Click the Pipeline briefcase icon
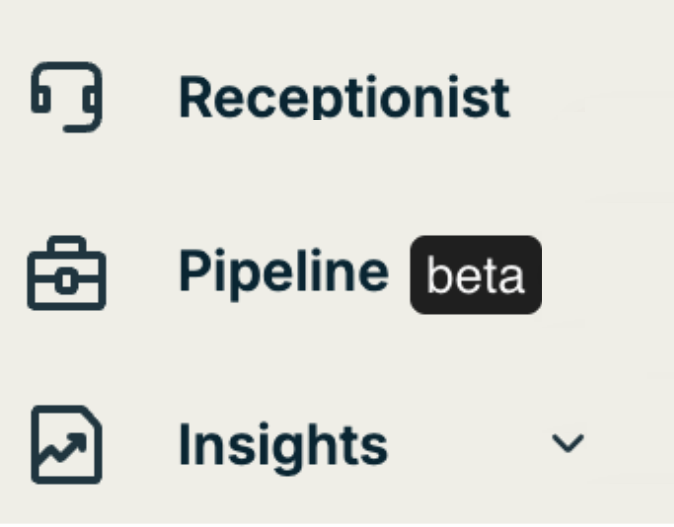Screen dimensions: 674x527 click(66, 273)
